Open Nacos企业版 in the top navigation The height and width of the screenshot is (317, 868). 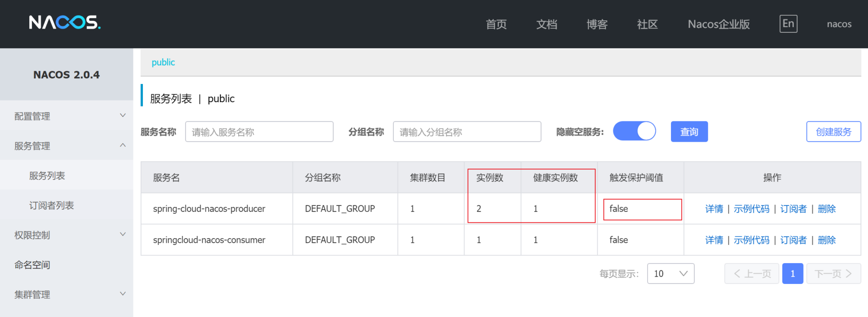point(719,24)
